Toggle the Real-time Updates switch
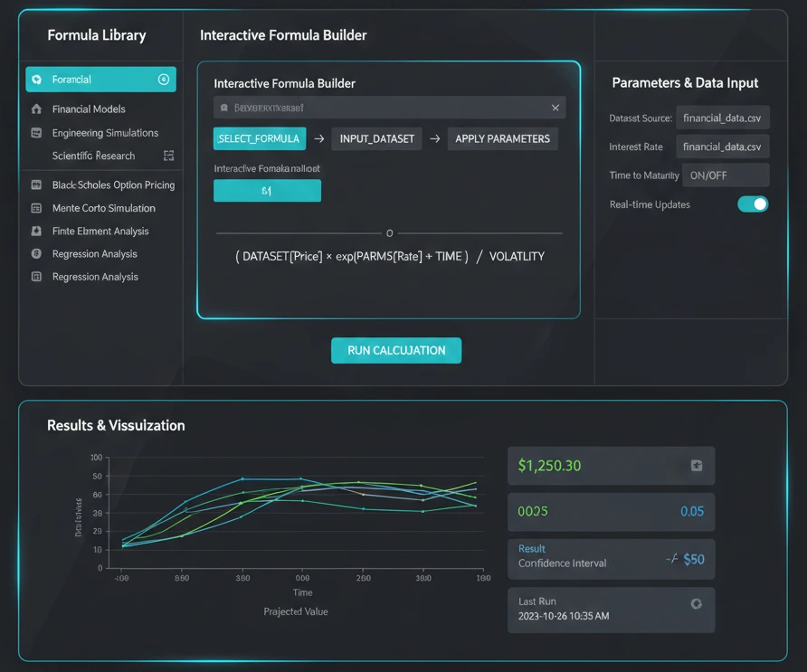Screen dimensions: 807x672 click(752, 204)
